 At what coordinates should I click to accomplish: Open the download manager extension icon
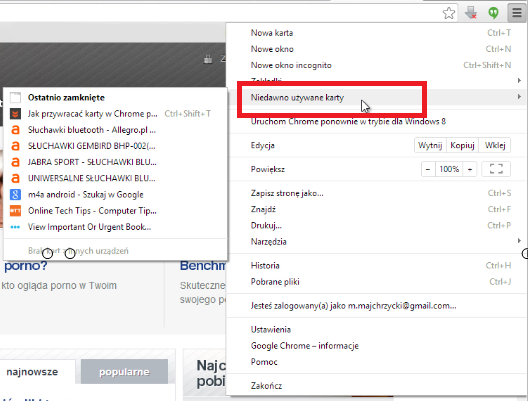coord(471,13)
